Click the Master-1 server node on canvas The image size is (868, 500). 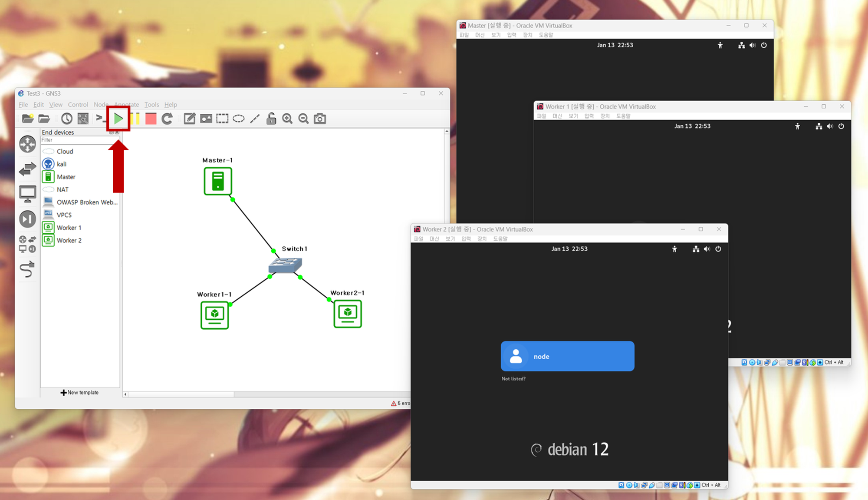coord(218,181)
